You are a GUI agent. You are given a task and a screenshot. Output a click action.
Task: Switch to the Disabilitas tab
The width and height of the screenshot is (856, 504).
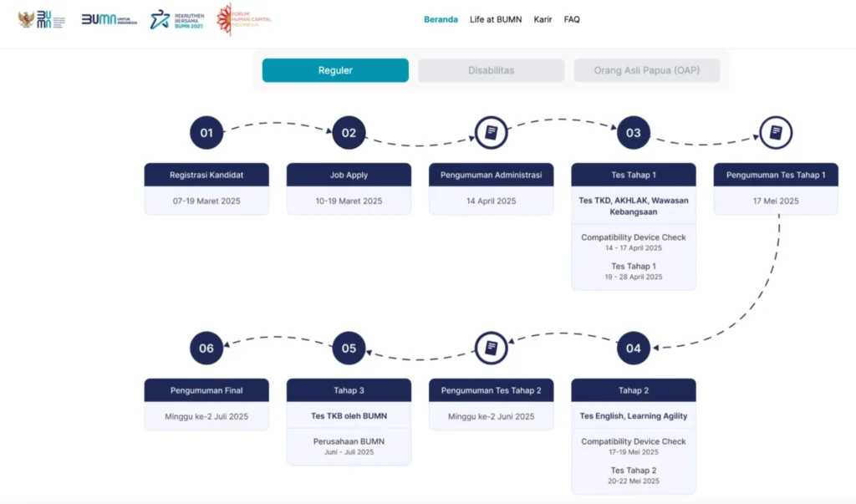pos(492,70)
